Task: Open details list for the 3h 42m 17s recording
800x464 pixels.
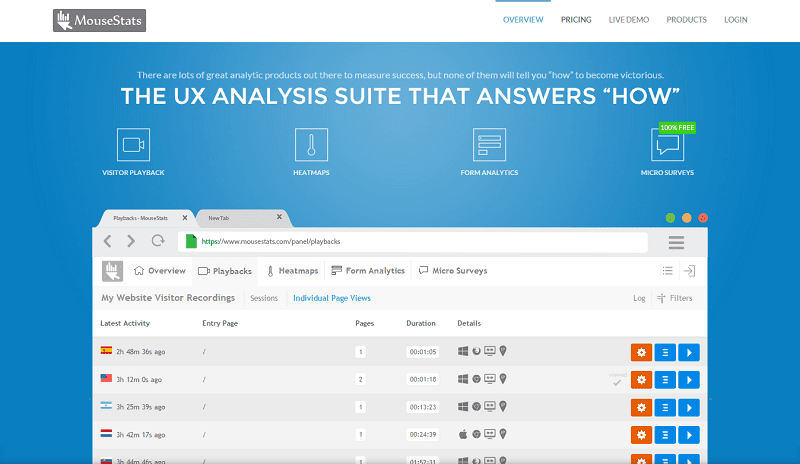Action: [x=665, y=435]
